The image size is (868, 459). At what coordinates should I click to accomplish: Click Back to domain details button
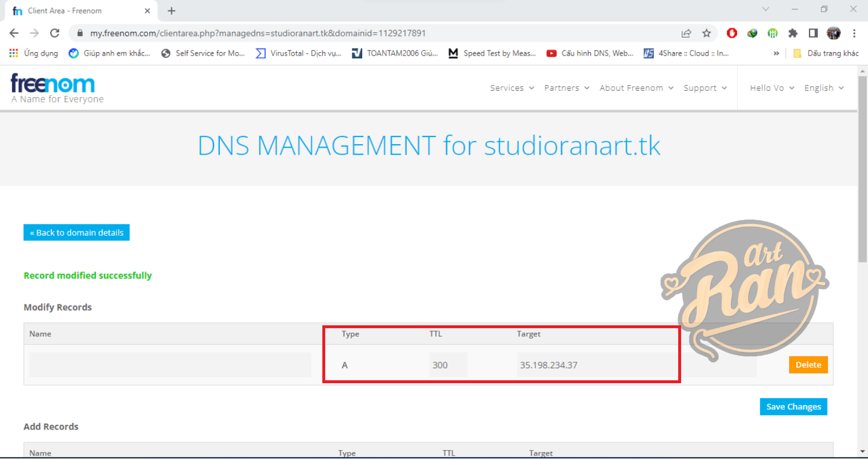[x=76, y=233]
